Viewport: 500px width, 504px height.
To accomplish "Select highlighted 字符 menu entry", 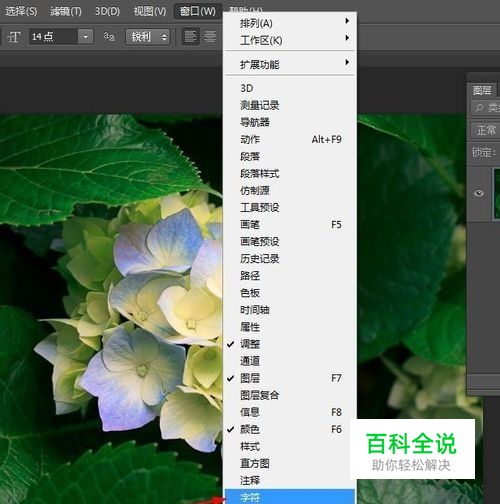I will pos(290,497).
